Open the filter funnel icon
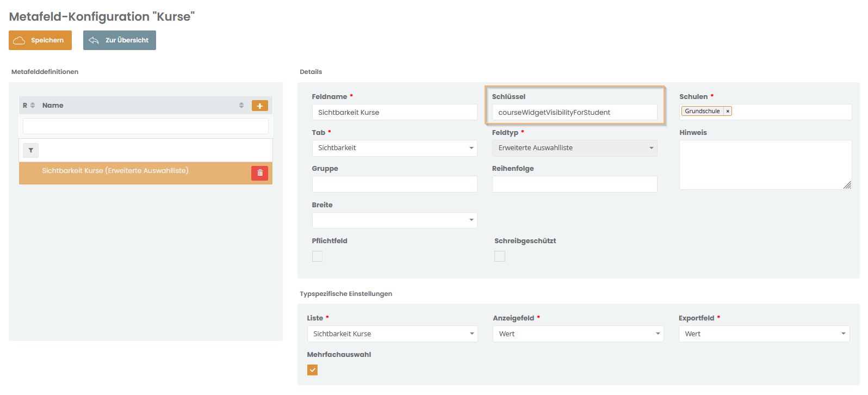This screenshot has width=868, height=395. (31, 150)
